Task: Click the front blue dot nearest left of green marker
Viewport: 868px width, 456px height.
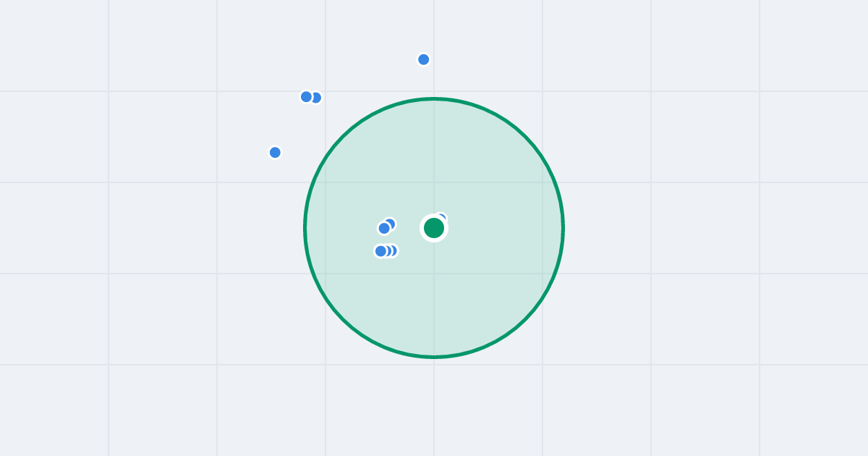Action: click(384, 228)
